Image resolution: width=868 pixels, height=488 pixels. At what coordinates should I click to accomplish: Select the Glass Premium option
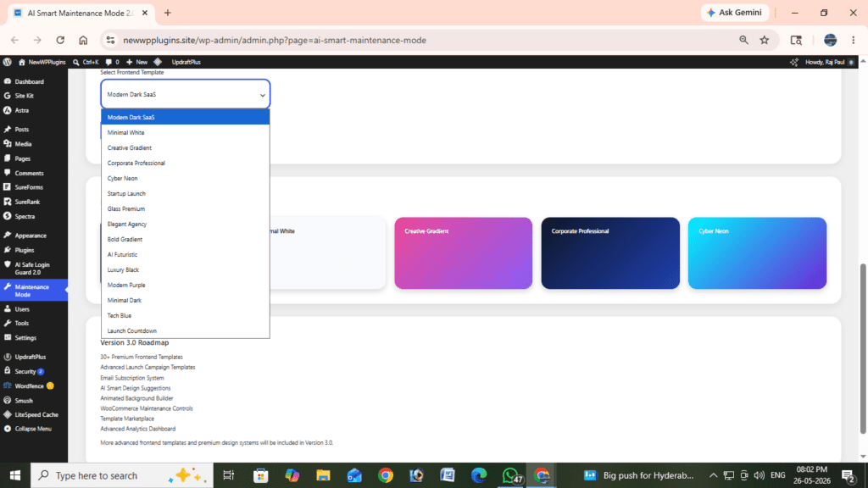pos(186,208)
